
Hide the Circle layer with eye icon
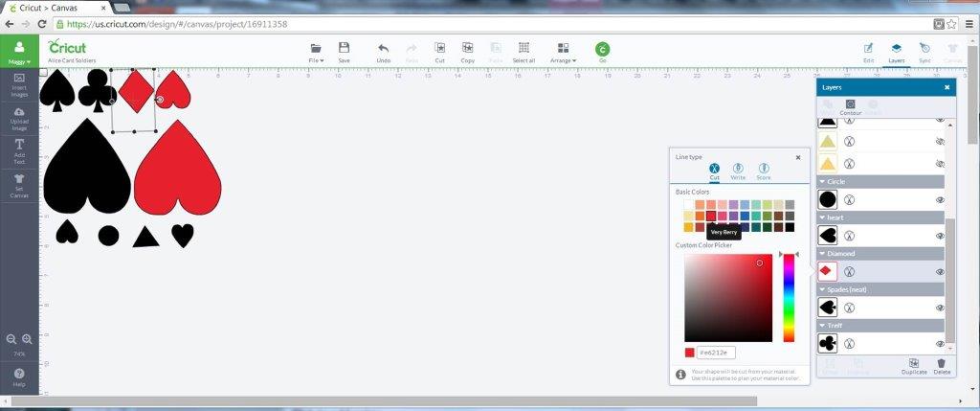point(940,200)
